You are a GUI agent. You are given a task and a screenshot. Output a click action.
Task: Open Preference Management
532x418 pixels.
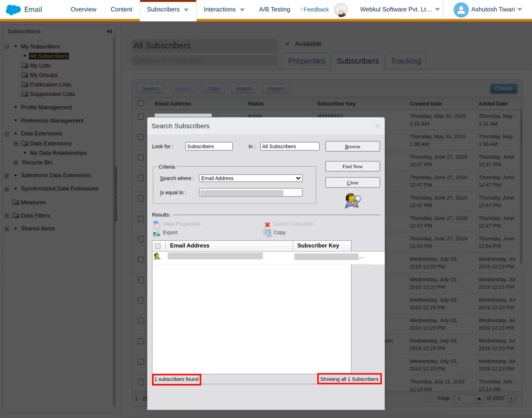[x=52, y=121]
